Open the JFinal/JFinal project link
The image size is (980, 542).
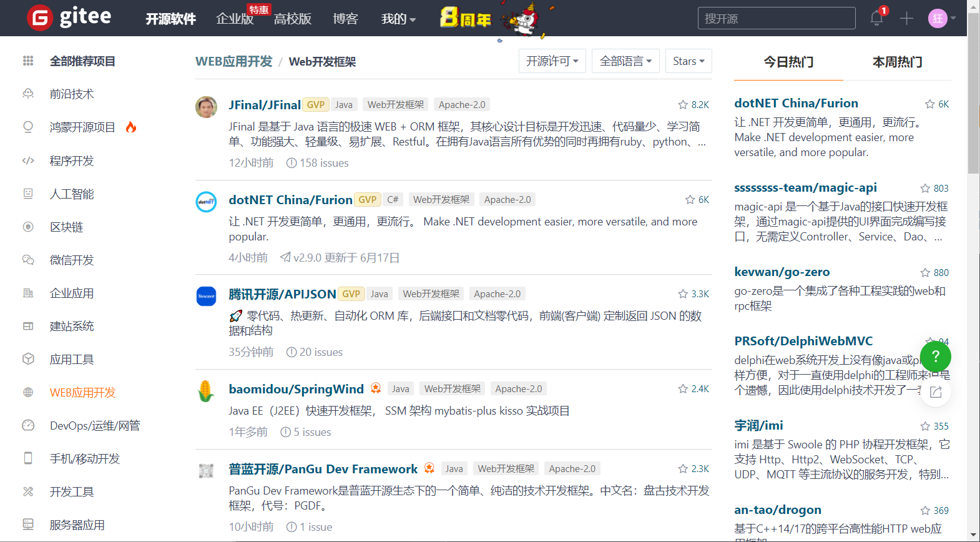[x=265, y=105]
